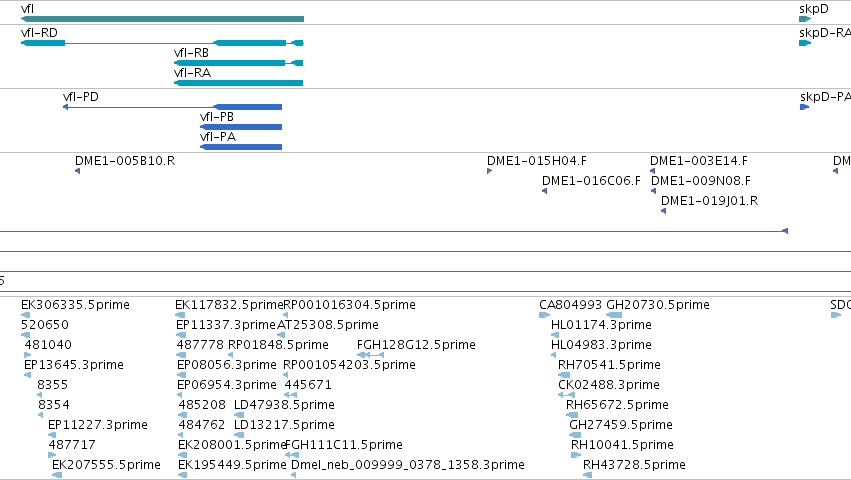Click the skpD gene arrow

[x=805, y=19]
